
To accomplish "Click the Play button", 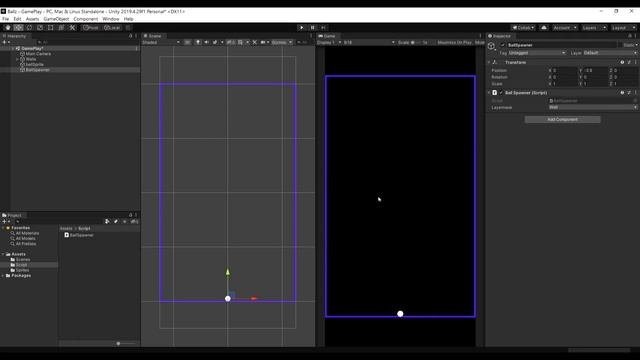I will click(x=302, y=28).
